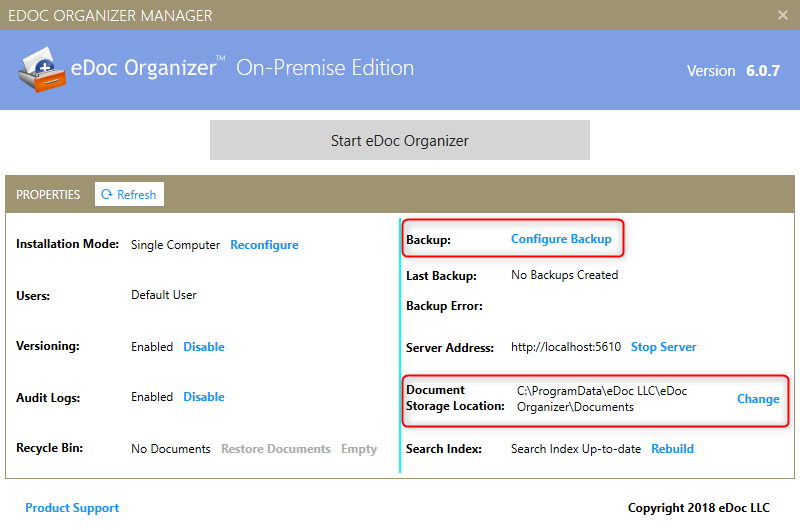Close the eDoc Organizer Manager window
This screenshot has height=530, width=800.
click(x=783, y=15)
